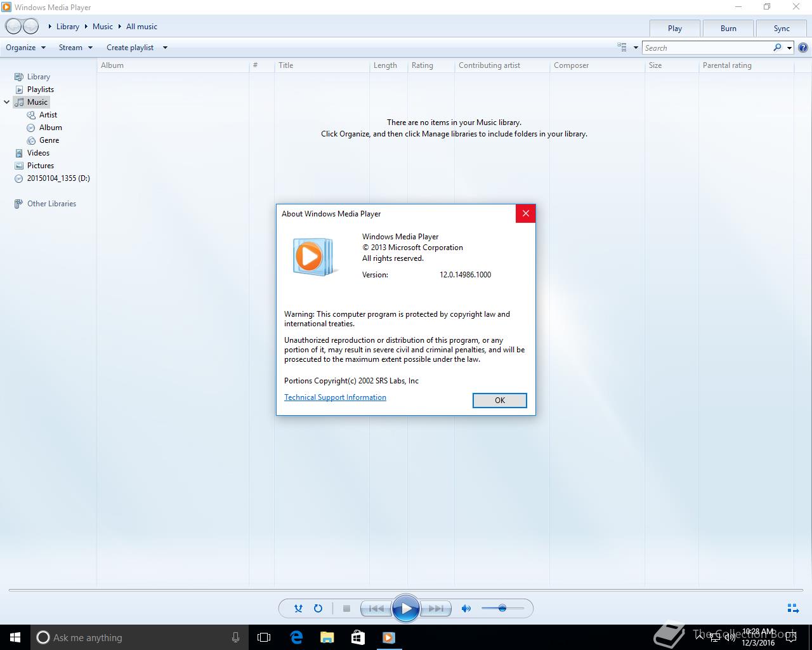
Task: Click the Artist icon under Music
Action: click(31, 115)
